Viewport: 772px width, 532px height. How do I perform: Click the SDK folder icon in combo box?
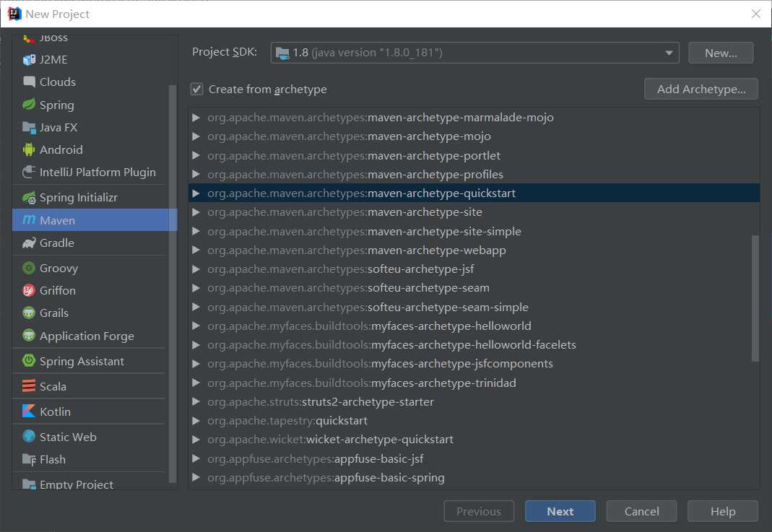(x=282, y=53)
